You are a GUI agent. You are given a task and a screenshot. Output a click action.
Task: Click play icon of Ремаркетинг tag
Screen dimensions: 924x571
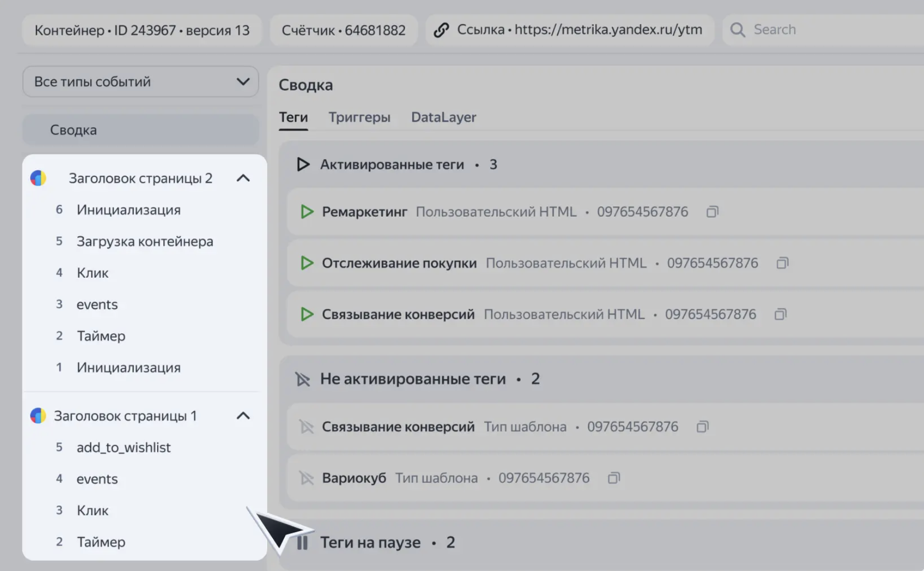pos(307,212)
